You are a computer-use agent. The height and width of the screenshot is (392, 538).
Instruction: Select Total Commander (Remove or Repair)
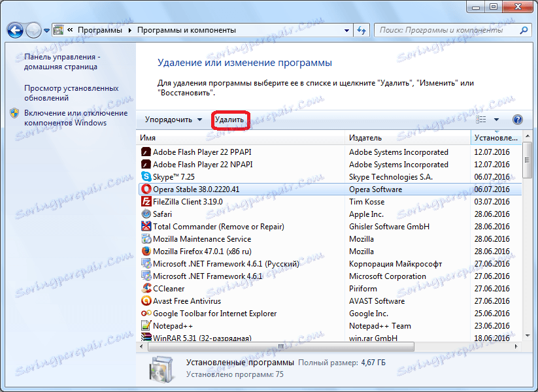[218, 226]
